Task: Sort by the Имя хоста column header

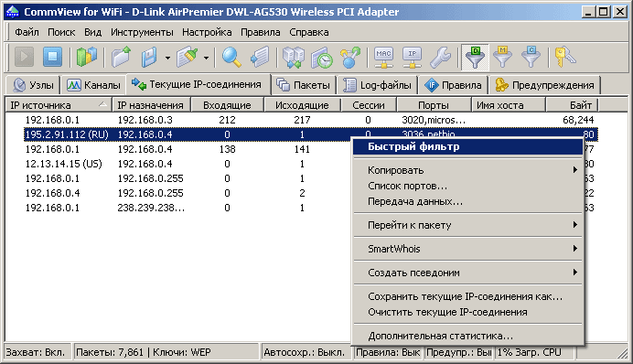Action: (x=509, y=105)
